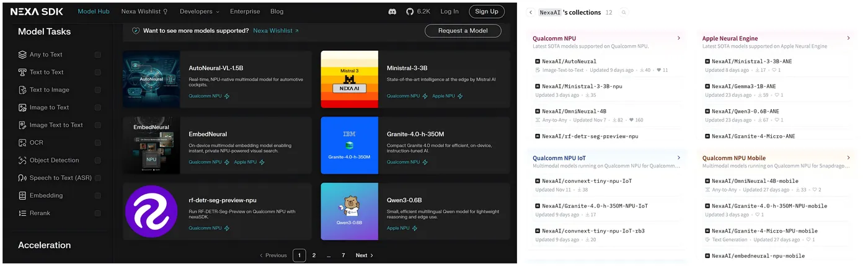Click the lightning icon on AutoNeural-VL-1.5B card
The height and width of the screenshot is (266, 868).
pos(226,96)
